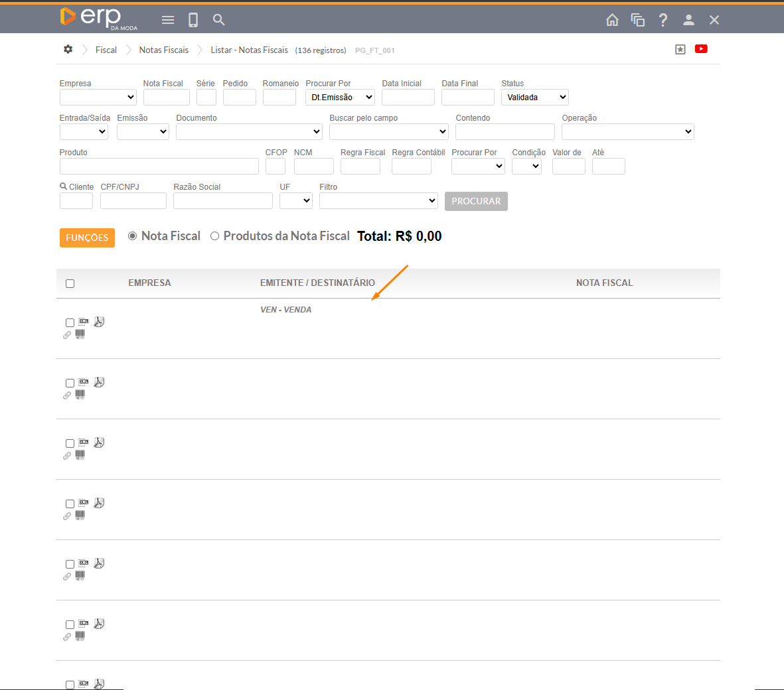Click the magnifier search icon in header
The width and height of the screenshot is (784, 690).
tap(218, 20)
